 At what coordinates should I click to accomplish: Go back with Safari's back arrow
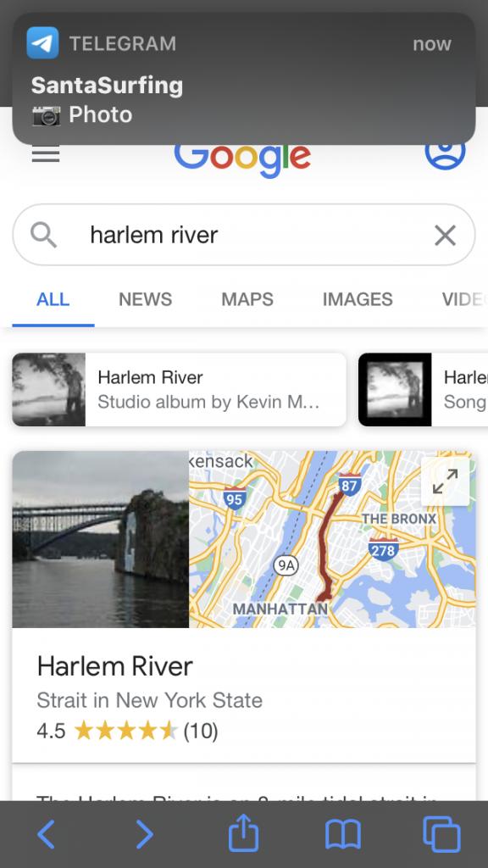[x=46, y=834]
